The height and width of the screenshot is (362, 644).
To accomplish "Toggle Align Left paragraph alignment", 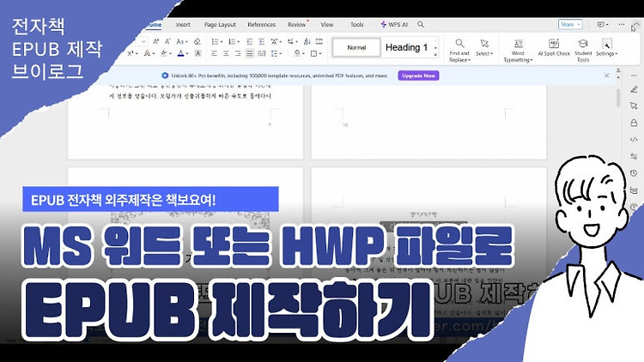I will pos(214,53).
